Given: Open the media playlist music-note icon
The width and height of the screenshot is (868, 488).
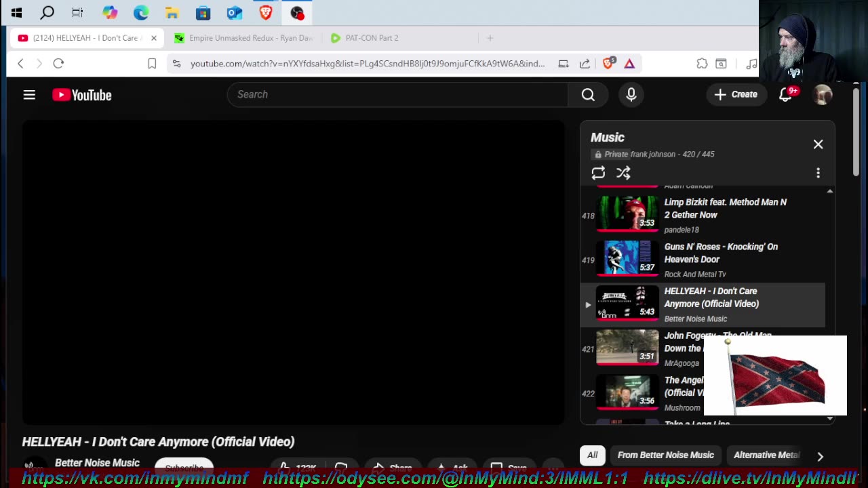Looking at the screenshot, I should tap(751, 64).
